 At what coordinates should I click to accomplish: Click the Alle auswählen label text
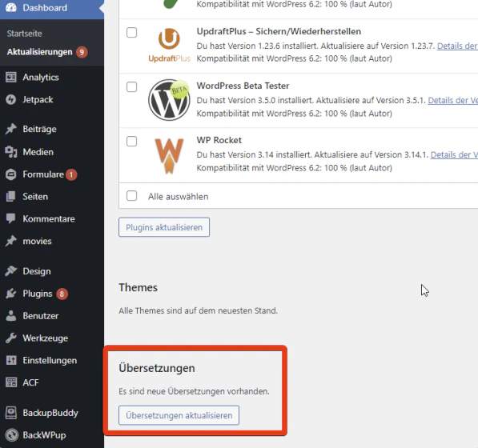click(x=179, y=197)
